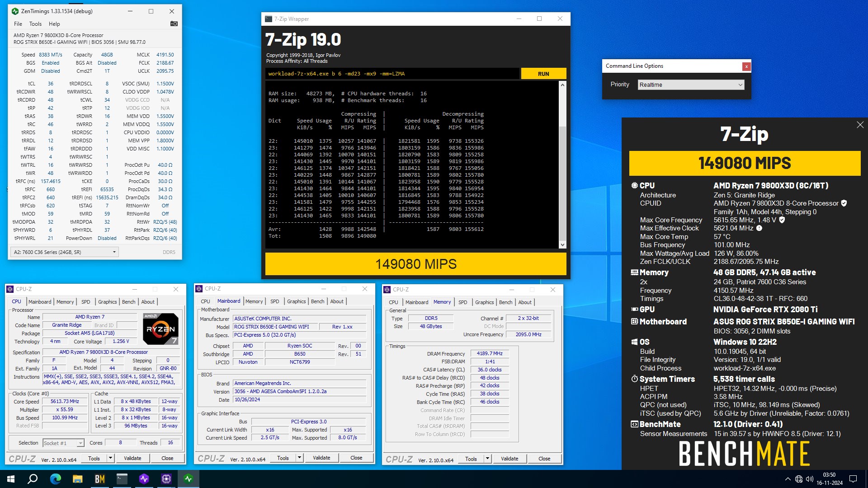The width and height of the screenshot is (868, 488).
Task: Show hidden system tray icons
Action: click(x=788, y=479)
